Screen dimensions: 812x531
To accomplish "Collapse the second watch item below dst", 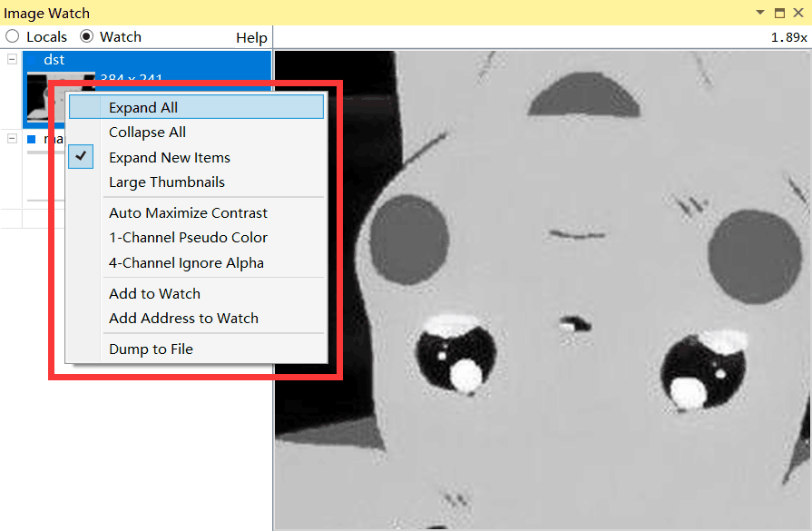I will pos(12,138).
